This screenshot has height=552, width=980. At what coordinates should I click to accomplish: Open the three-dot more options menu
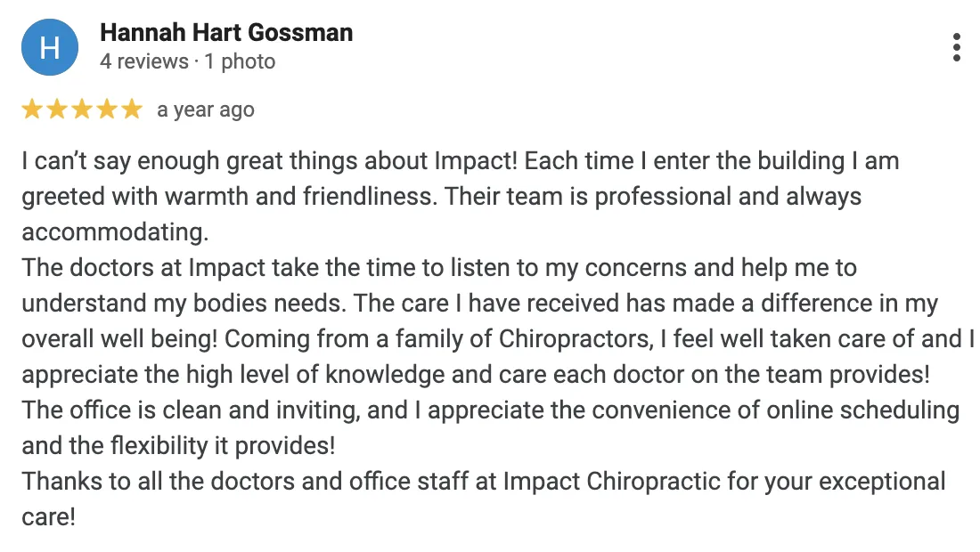956,47
